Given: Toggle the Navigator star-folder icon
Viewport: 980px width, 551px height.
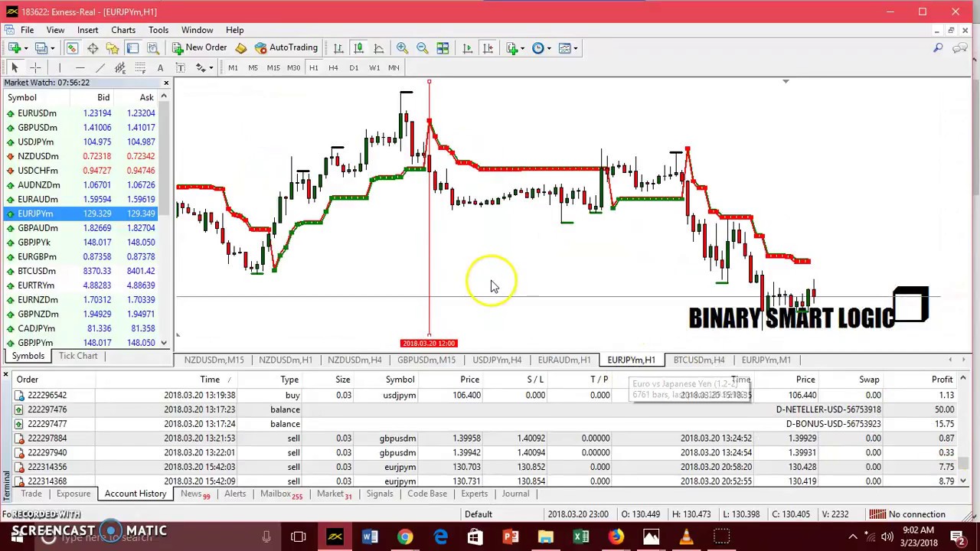Looking at the screenshot, I should (x=113, y=48).
